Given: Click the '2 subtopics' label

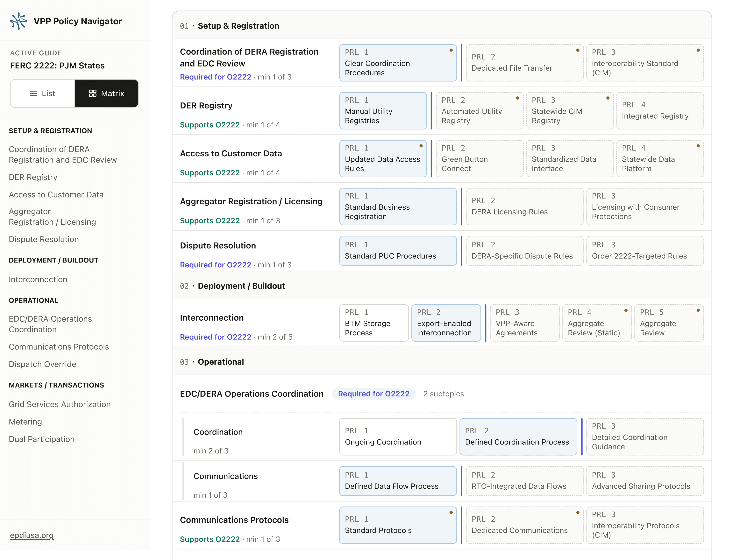Looking at the screenshot, I should 443,394.
